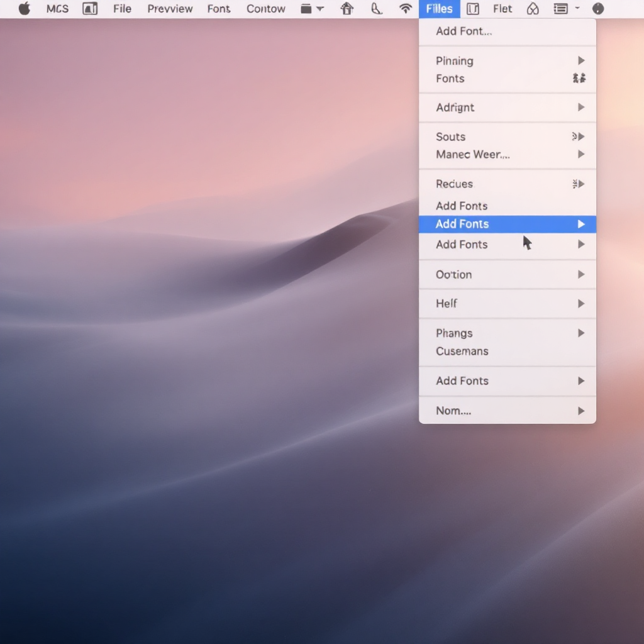Open the File menu
644x644 pixels.
coord(123,9)
